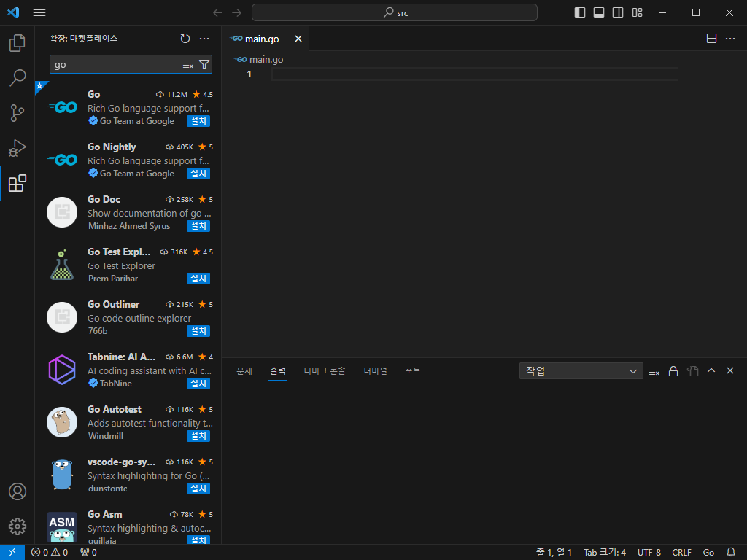Viewport: 747px width, 560px height.
Task: Open the output channel dropdown showing 작업
Action: (x=581, y=371)
